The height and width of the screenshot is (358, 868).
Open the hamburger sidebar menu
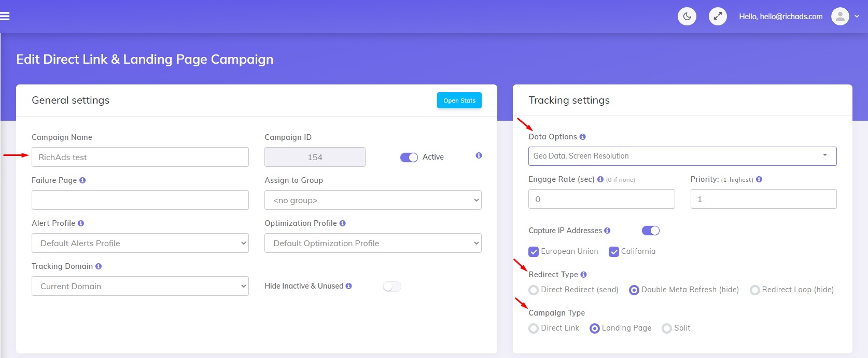(5, 17)
